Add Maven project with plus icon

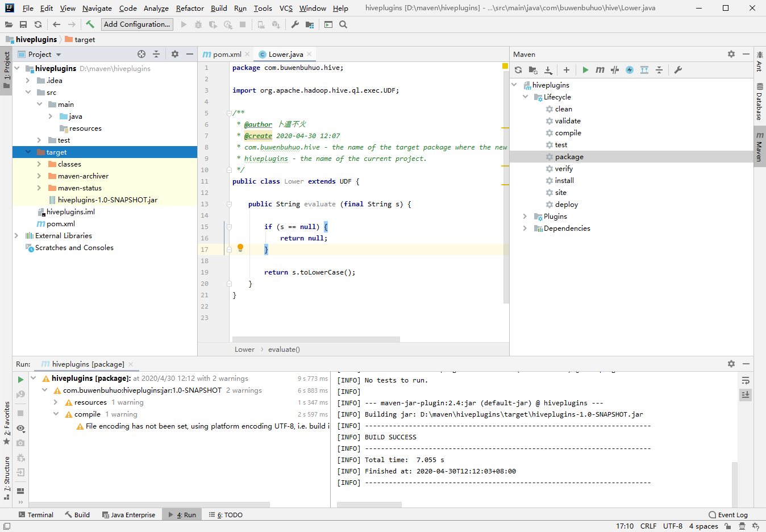click(x=567, y=70)
